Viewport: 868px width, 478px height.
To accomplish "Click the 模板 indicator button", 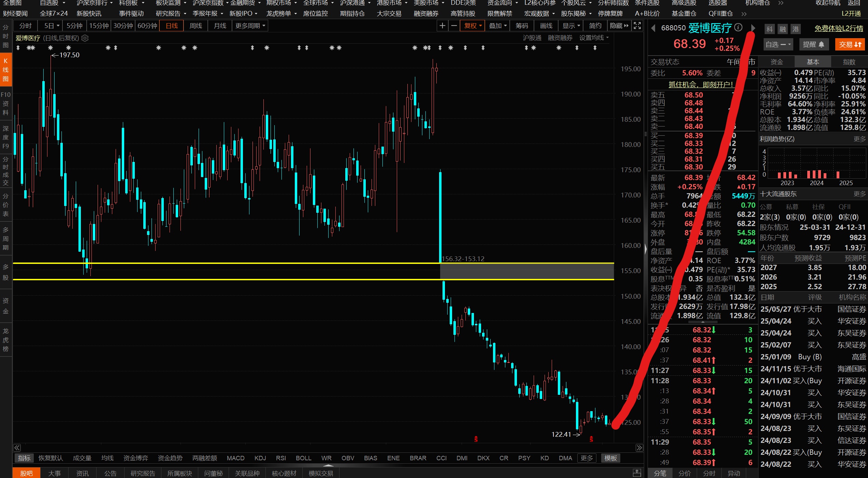I will 610,458.
